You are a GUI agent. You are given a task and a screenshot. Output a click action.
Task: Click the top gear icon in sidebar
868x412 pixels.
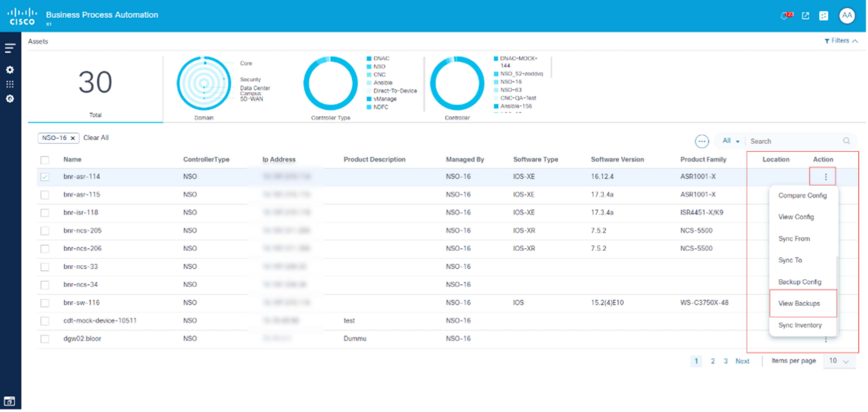pos(10,70)
